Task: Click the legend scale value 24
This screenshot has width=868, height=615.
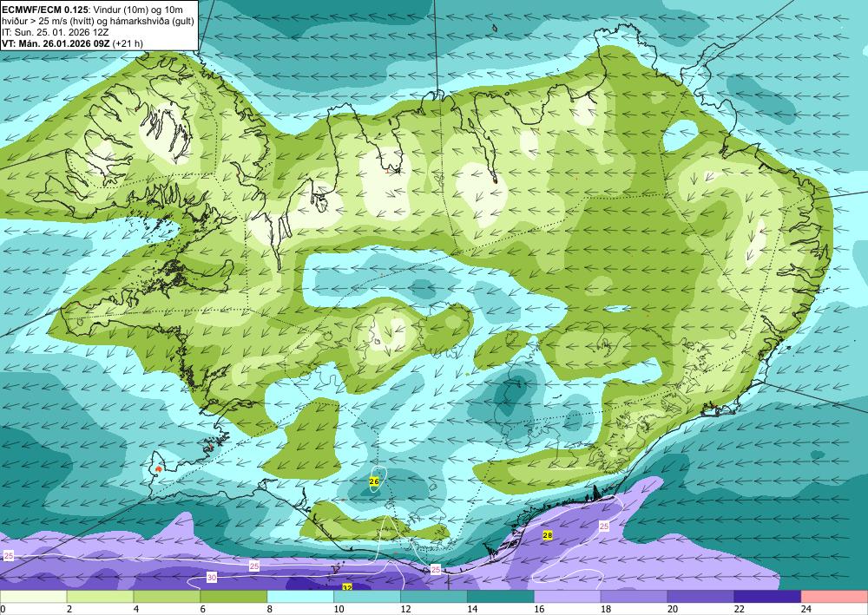Action: click(806, 609)
